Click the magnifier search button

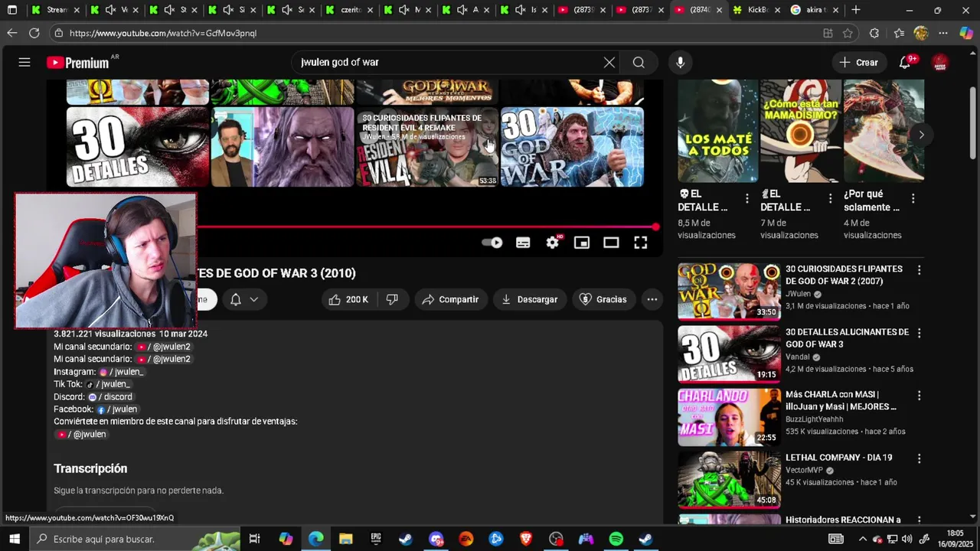coord(639,62)
